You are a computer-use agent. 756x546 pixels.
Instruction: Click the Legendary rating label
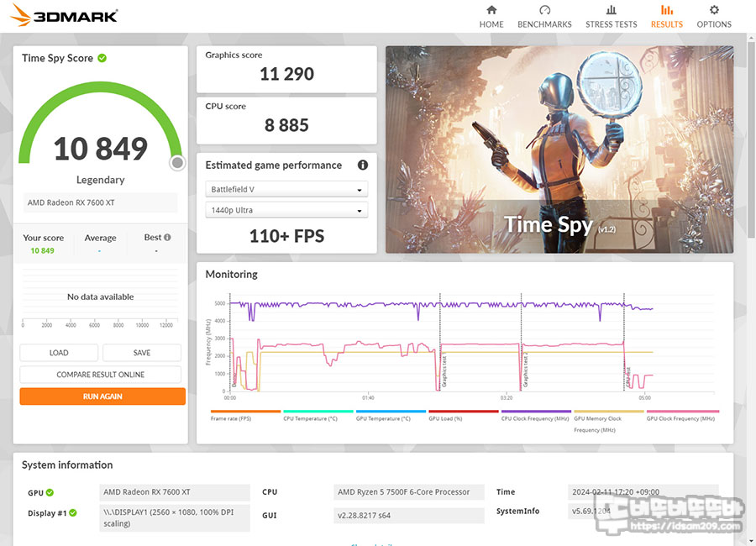100,180
